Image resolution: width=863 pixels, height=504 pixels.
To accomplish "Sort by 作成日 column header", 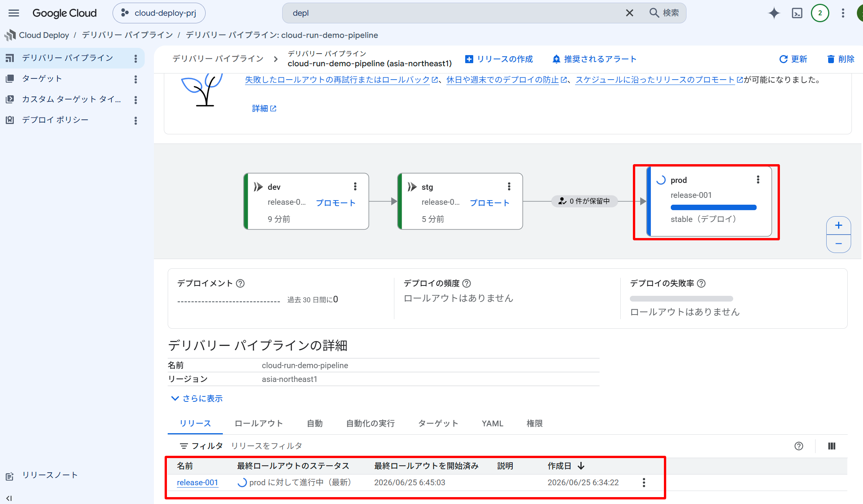I will 566,466.
